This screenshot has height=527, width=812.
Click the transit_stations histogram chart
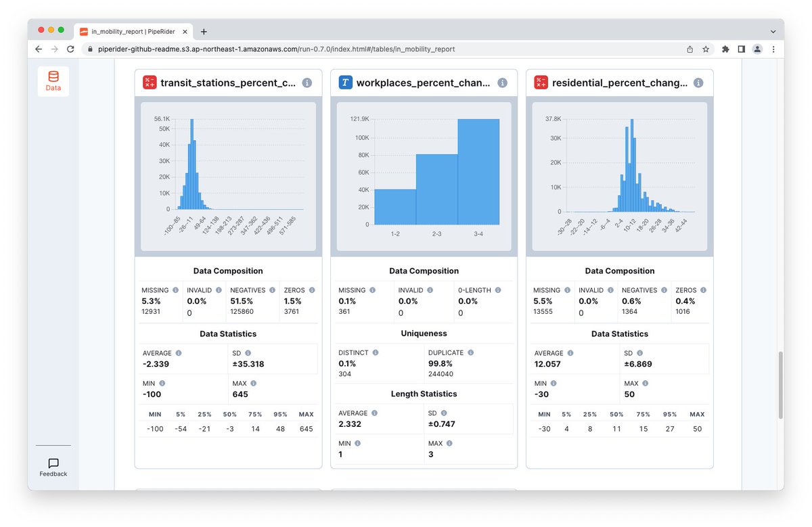point(228,177)
